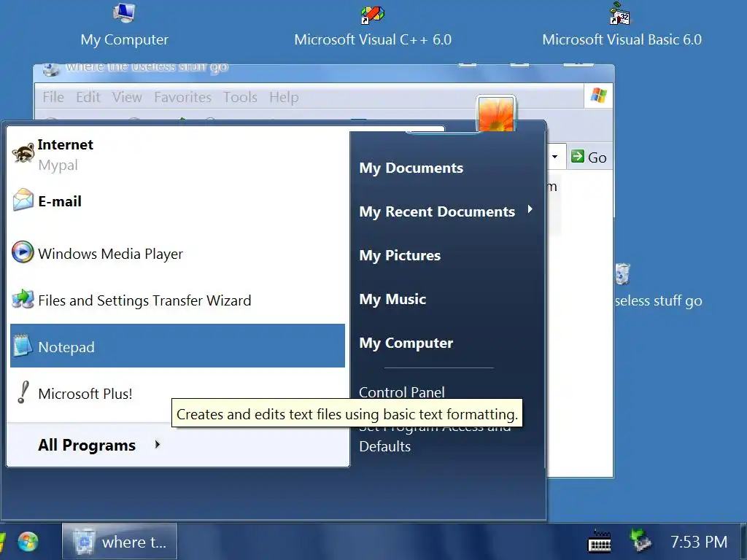Open My Music from Start menu
Viewport: 747px width, 560px height.
coord(392,300)
